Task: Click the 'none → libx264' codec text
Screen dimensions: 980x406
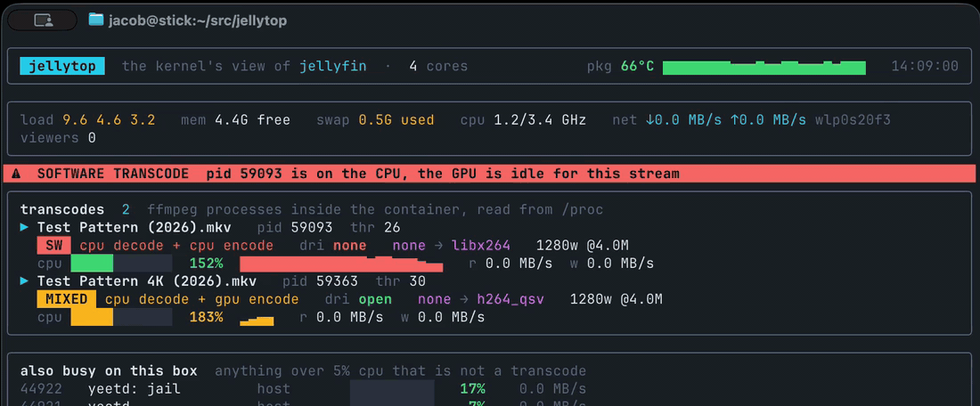Action: 452,246
